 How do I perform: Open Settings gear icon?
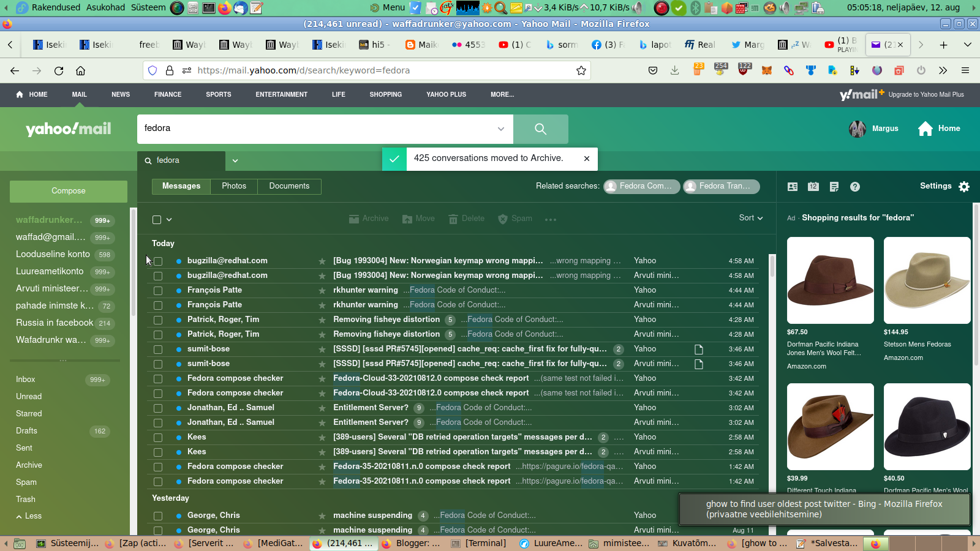(964, 187)
